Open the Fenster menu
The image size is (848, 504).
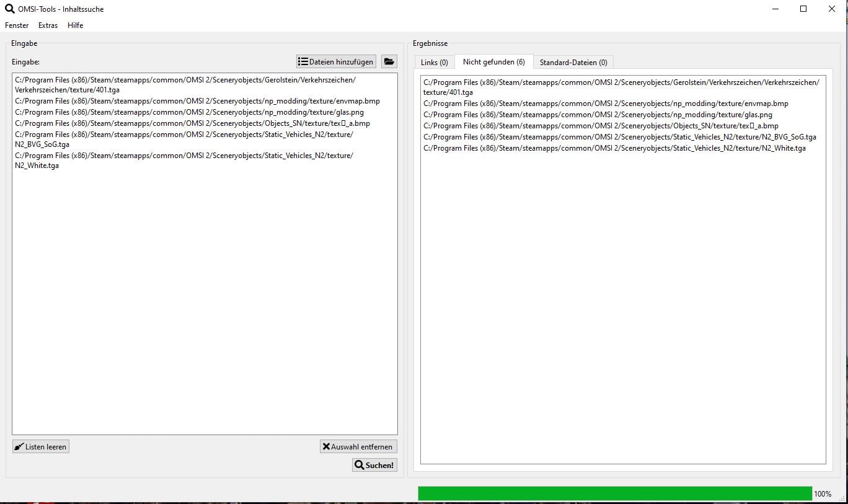pyautogui.click(x=17, y=25)
